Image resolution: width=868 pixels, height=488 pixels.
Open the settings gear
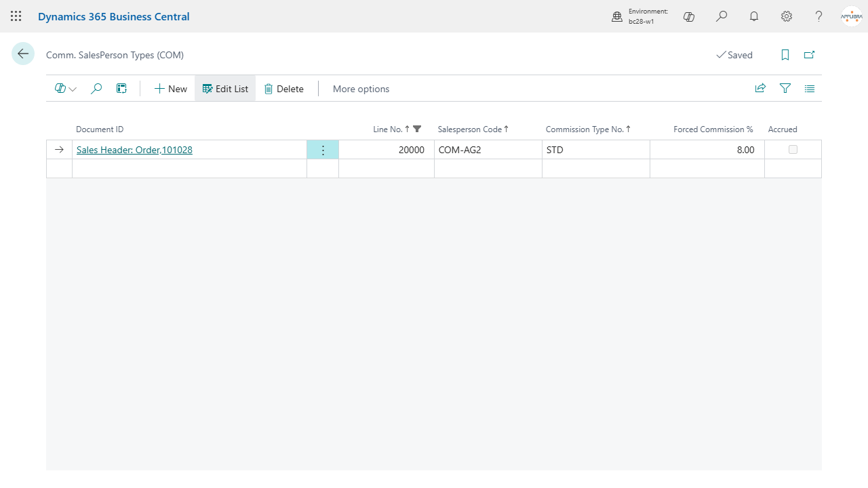[787, 16]
